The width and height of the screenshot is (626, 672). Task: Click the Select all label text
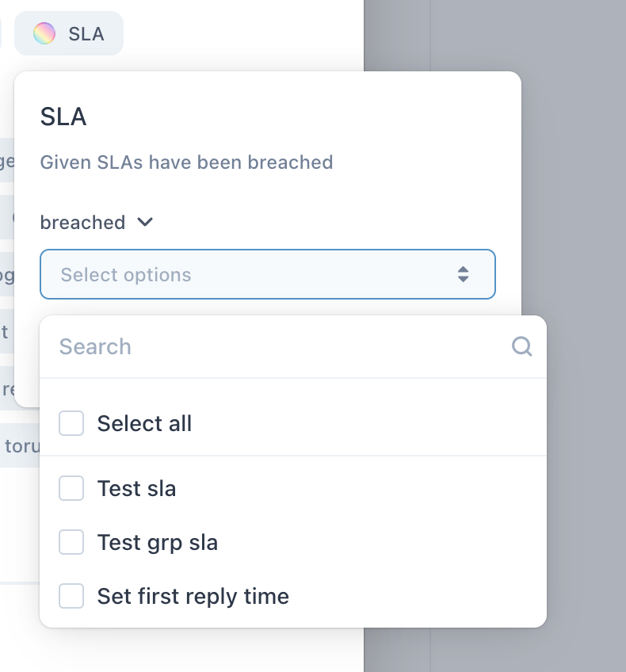144,423
